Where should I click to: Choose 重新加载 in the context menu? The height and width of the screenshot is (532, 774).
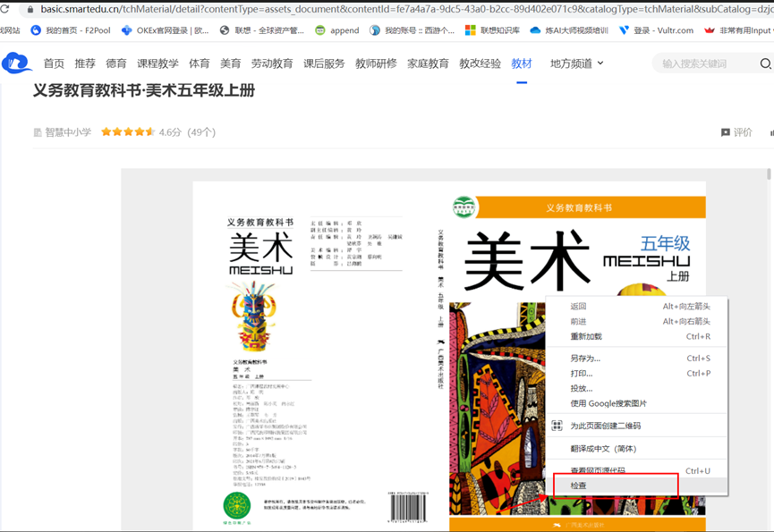coord(637,336)
